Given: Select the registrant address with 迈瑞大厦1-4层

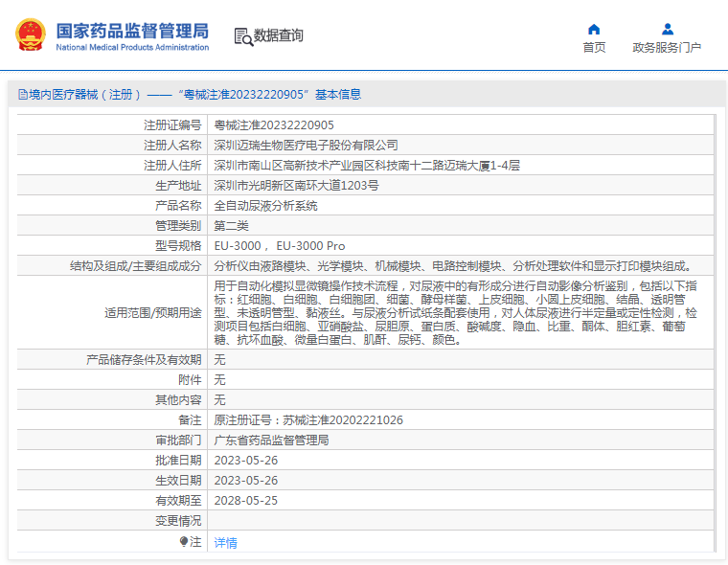Looking at the screenshot, I should [367, 166].
